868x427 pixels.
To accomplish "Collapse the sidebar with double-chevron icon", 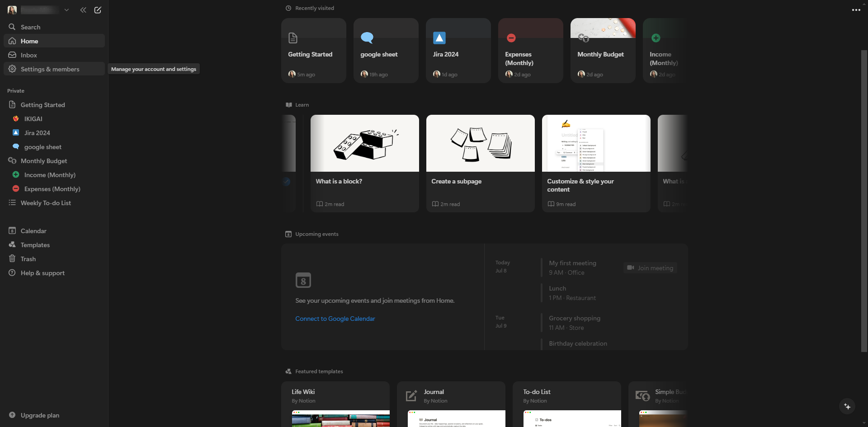I will (83, 10).
